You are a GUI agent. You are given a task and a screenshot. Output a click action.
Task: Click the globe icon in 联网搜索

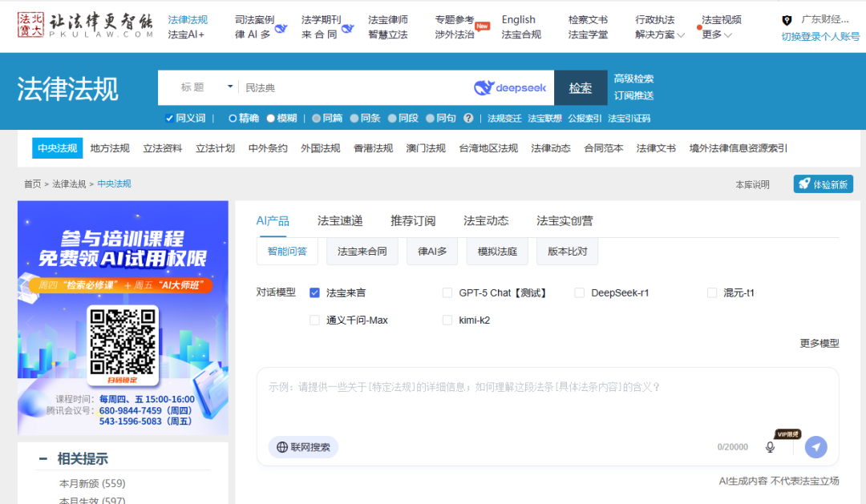click(282, 447)
